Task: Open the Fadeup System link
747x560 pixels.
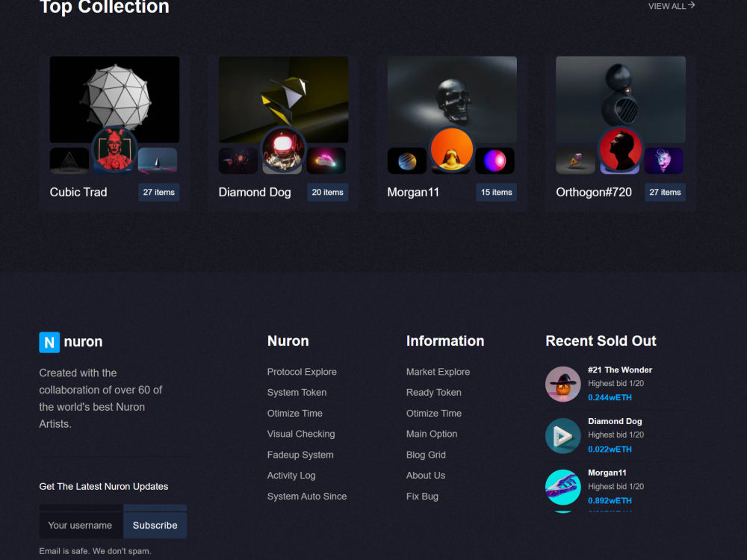Action: pyautogui.click(x=300, y=455)
